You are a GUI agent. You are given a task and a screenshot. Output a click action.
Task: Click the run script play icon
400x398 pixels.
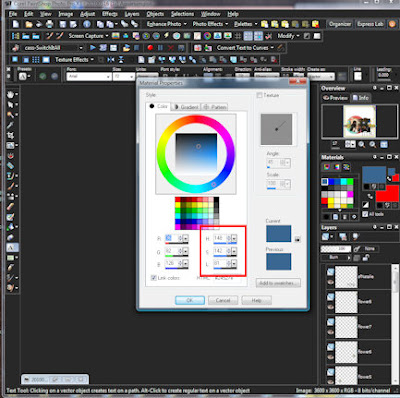tap(93, 48)
